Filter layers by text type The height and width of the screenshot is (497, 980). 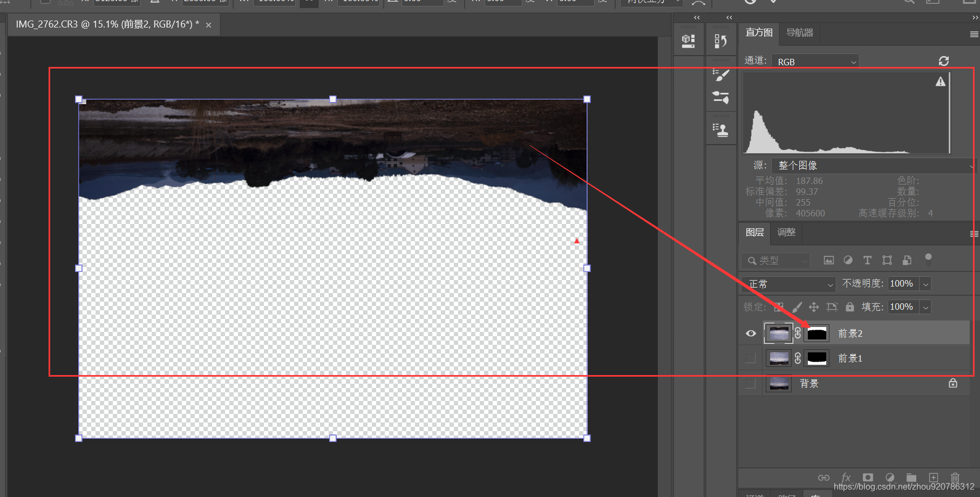(x=868, y=260)
